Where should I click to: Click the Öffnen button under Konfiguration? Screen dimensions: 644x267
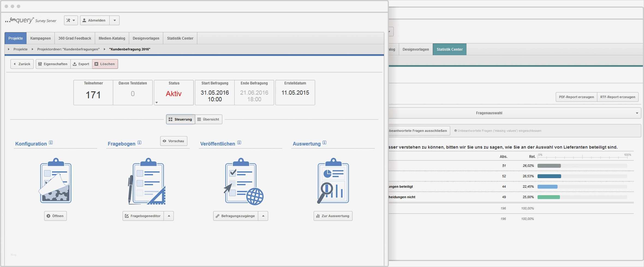(55, 216)
